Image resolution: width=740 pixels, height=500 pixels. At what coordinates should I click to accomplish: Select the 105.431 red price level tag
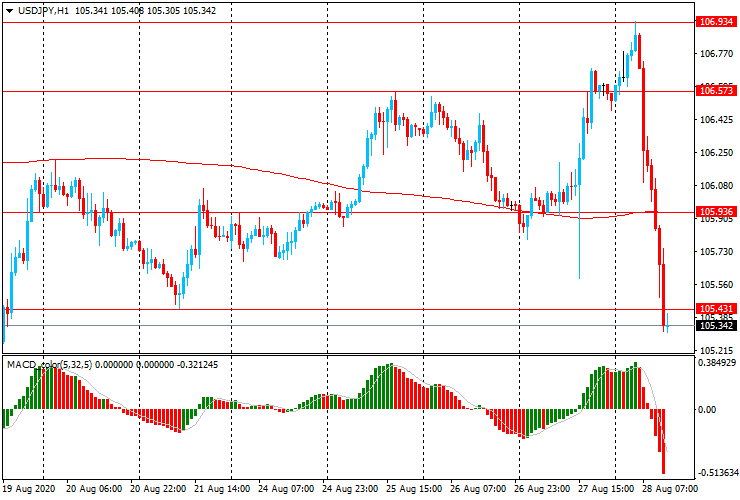coord(716,309)
